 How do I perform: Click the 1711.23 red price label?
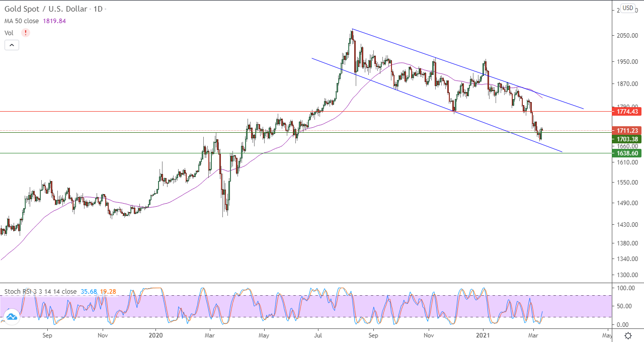click(x=626, y=130)
